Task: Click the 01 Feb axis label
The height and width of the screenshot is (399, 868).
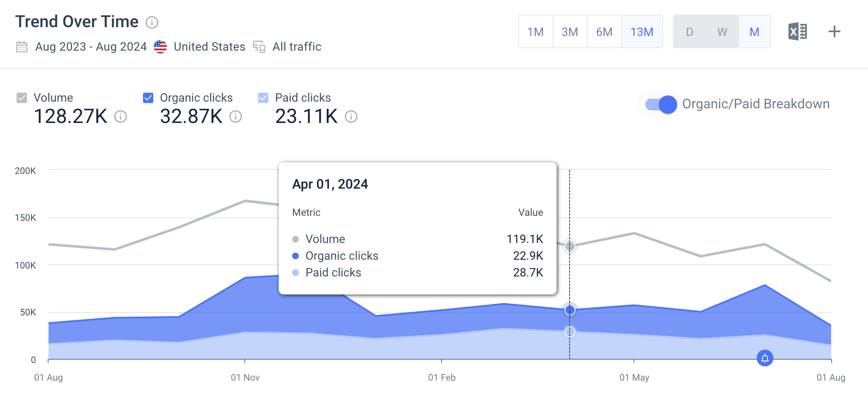Action: [442, 378]
